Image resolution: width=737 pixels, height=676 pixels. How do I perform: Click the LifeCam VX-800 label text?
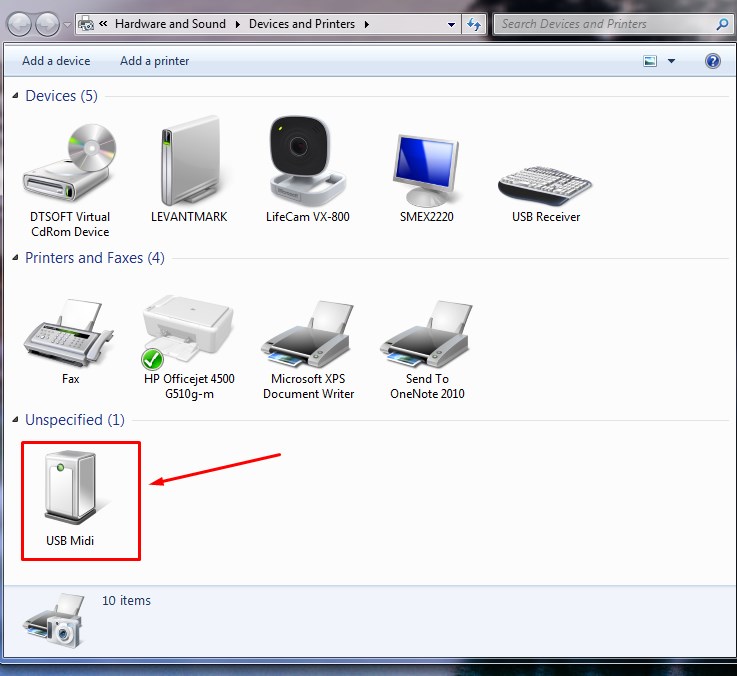pos(307,217)
